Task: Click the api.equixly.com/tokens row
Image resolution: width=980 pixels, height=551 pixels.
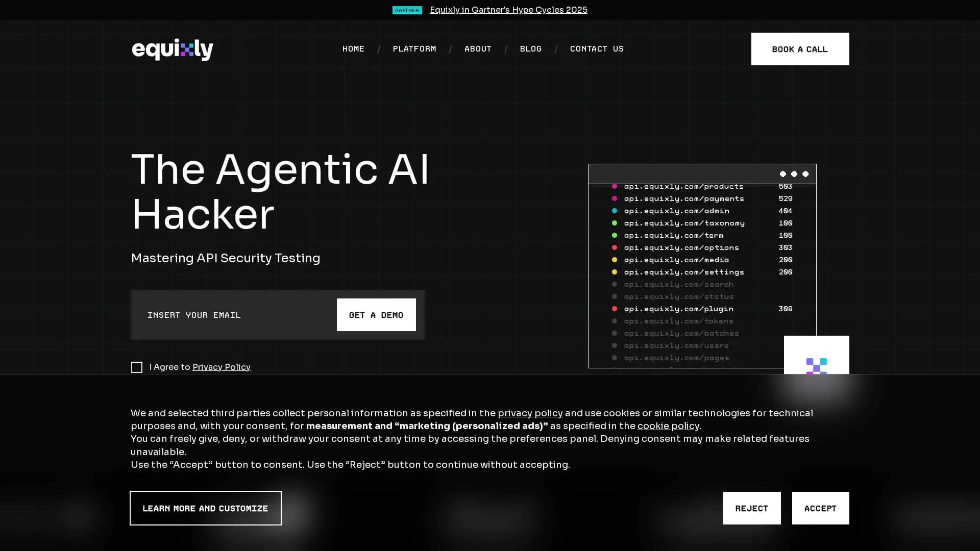Action: (702, 321)
